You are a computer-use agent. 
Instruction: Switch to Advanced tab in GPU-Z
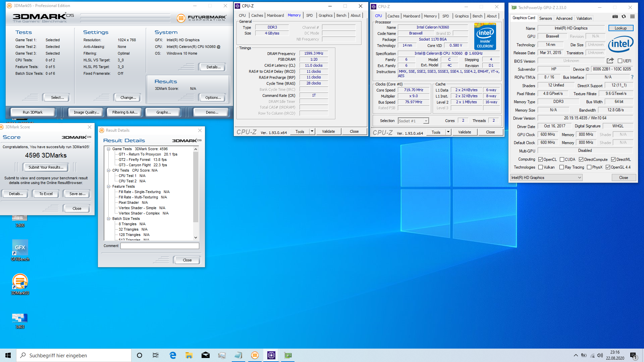pos(564,18)
